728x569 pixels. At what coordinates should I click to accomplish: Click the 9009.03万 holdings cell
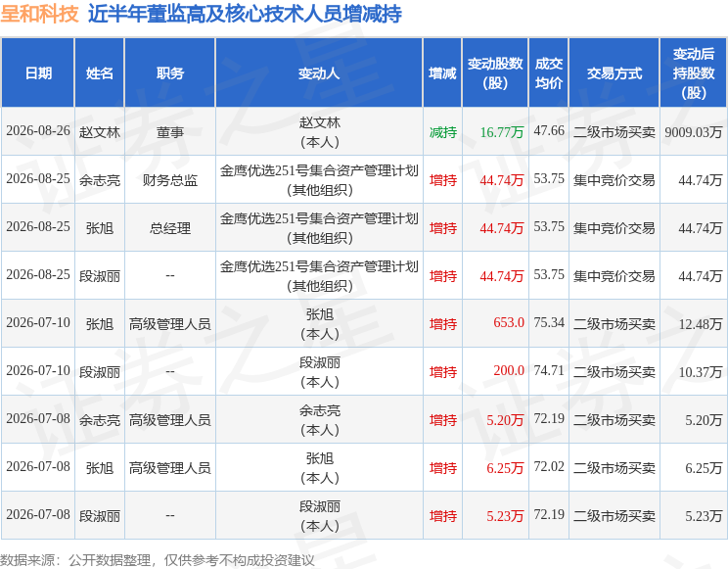pos(693,132)
